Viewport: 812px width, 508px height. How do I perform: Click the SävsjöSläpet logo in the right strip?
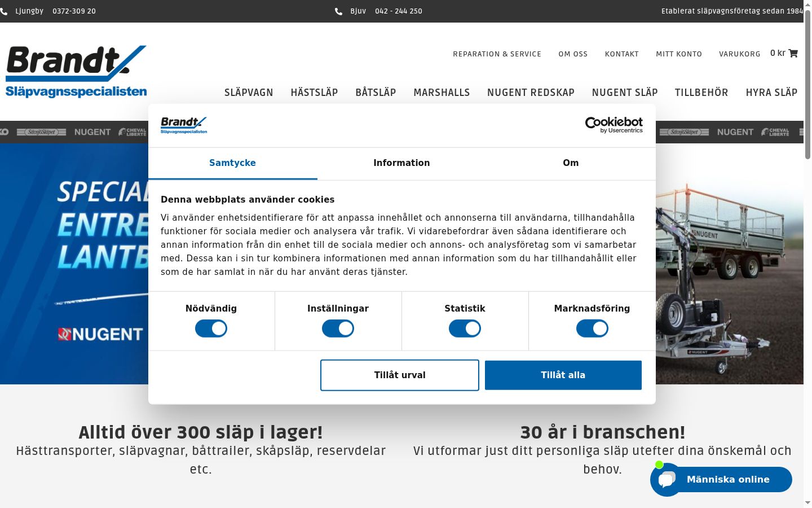tap(684, 132)
